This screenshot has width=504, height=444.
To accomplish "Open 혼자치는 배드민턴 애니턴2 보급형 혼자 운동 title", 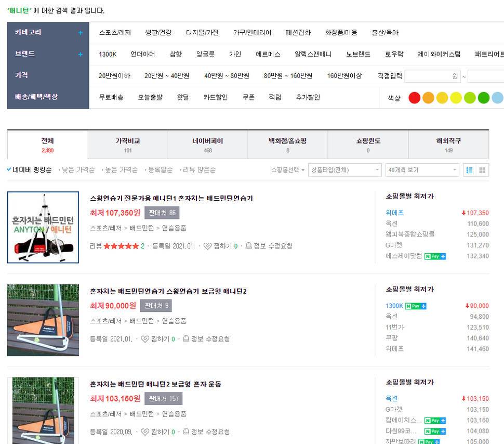I will (x=155, y=384).
